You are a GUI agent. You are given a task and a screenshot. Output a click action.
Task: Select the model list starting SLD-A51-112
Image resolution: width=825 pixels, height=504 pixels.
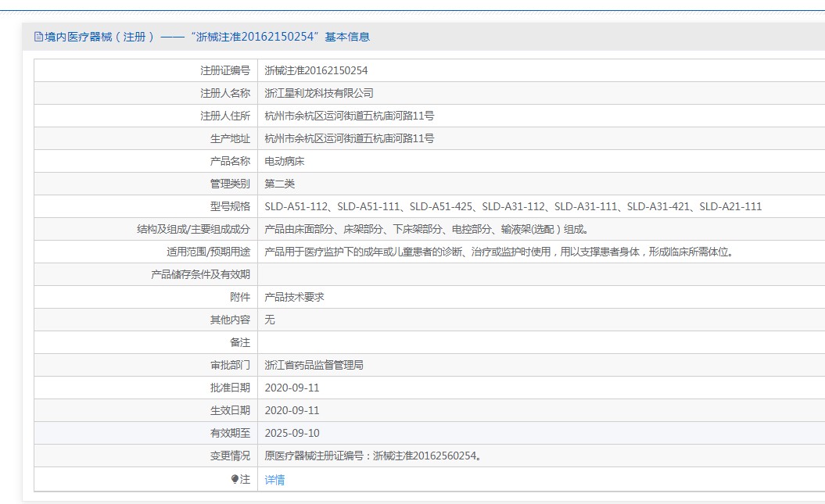tap(513, 206)
